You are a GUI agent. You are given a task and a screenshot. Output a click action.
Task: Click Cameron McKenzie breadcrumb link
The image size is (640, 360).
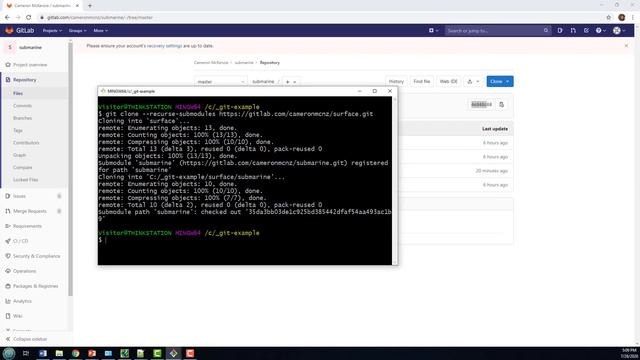point(211,62)
